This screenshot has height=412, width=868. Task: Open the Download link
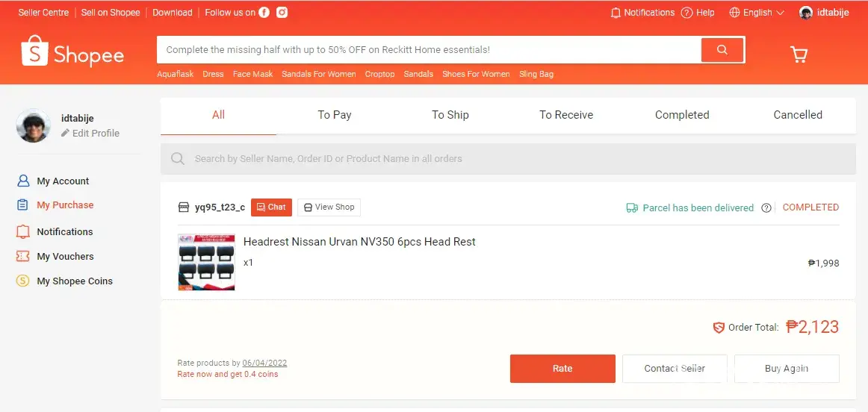pyautogui.click(x=172, y=12)
